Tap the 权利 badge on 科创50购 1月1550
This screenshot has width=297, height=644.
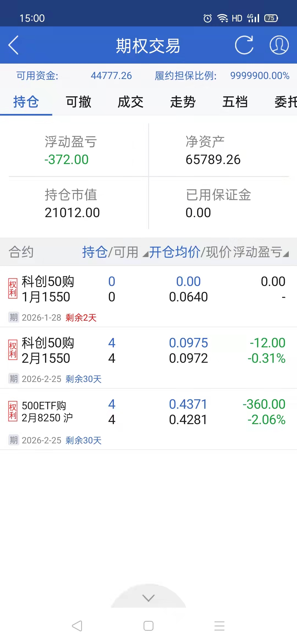click(x=13, y=289)
